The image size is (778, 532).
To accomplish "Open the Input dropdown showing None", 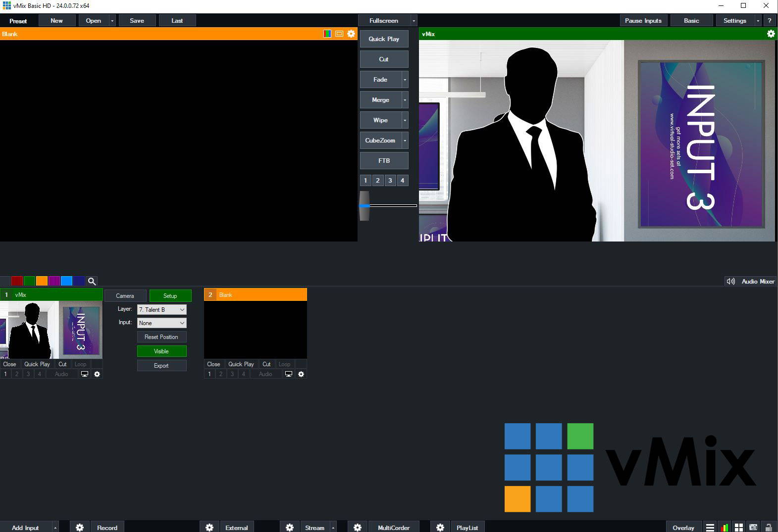I will tap(161, 323).
